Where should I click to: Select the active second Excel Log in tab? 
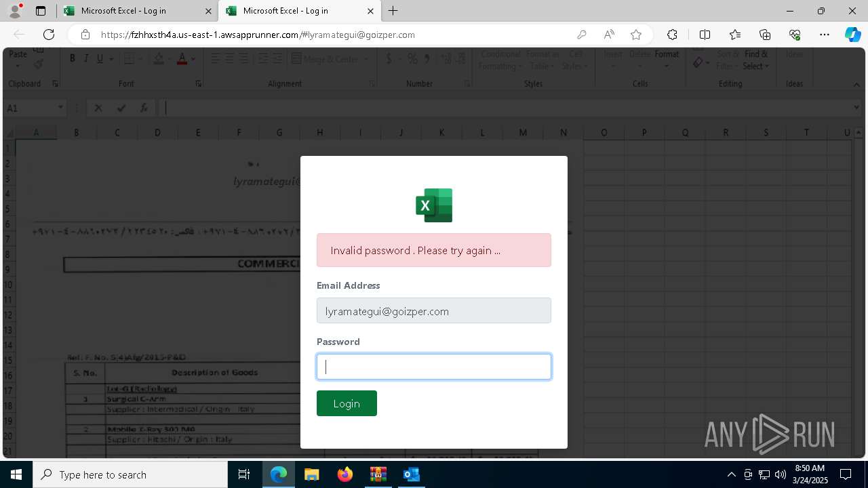tap(300, 11)
